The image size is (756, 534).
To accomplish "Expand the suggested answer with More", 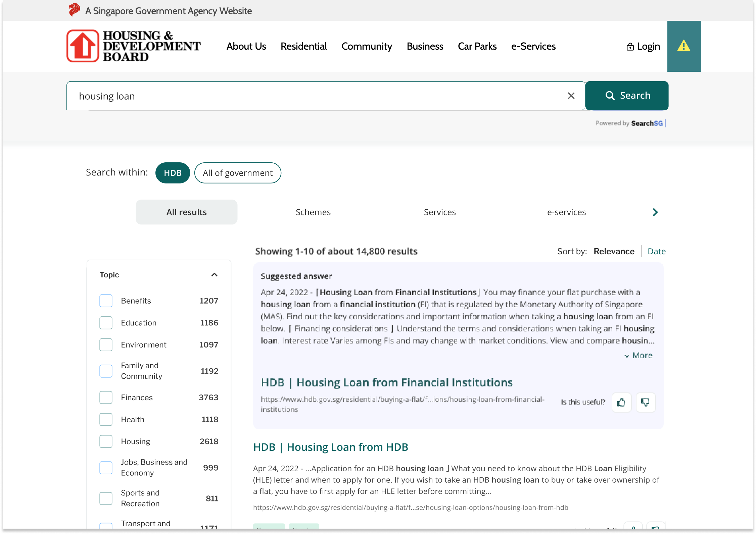I will click(638, 356).
